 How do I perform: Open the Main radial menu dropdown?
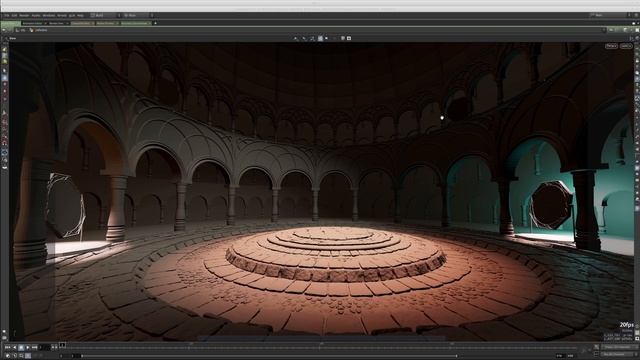tap(138, 16)
